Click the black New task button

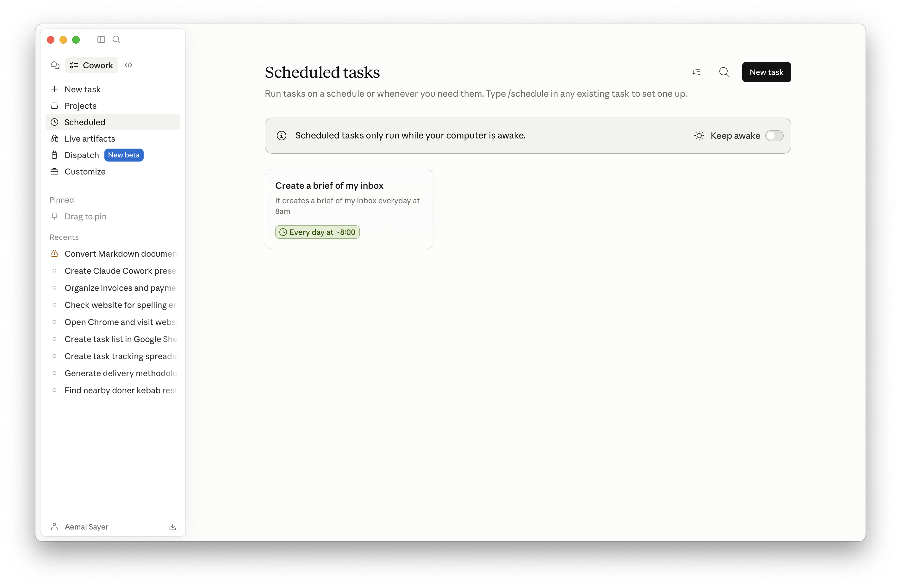(766, 72)
